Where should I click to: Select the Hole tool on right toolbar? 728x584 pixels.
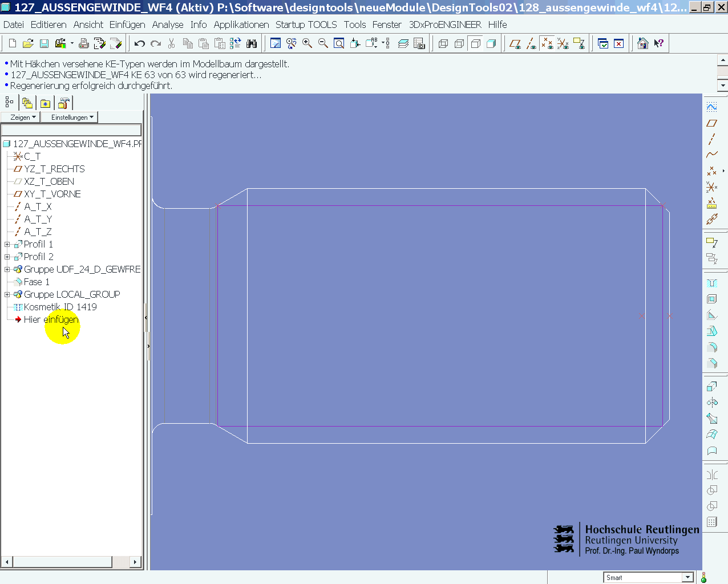pyautogui.click(x=711, y=283)
